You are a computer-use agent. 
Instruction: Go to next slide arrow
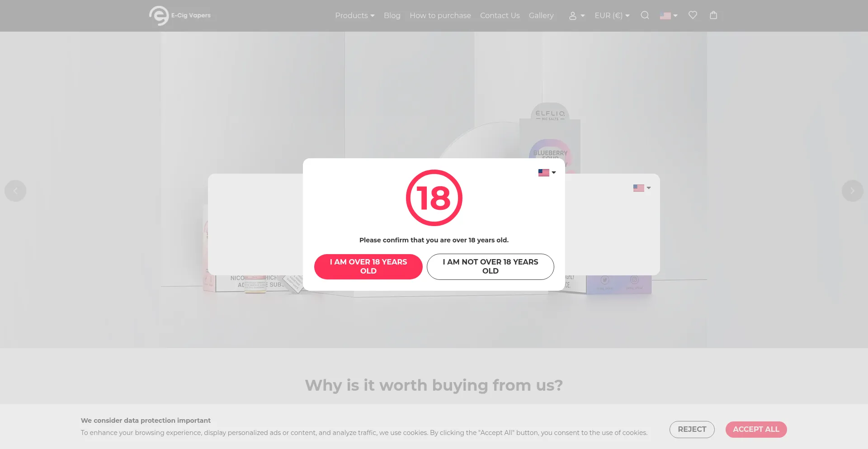(852, 191)
